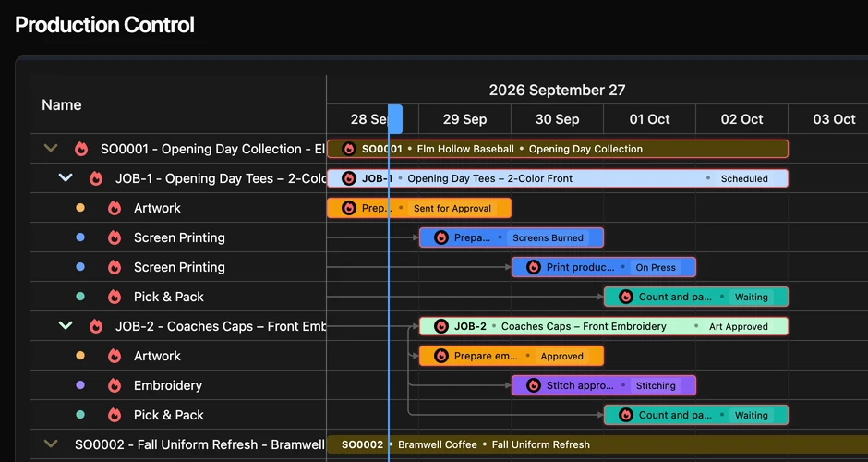Viewport: 868px width, 462px height.
Task: Click flame icon beside JOB-1 Pick & Pack
Action: pyautogui.click(x=115, y=297)
